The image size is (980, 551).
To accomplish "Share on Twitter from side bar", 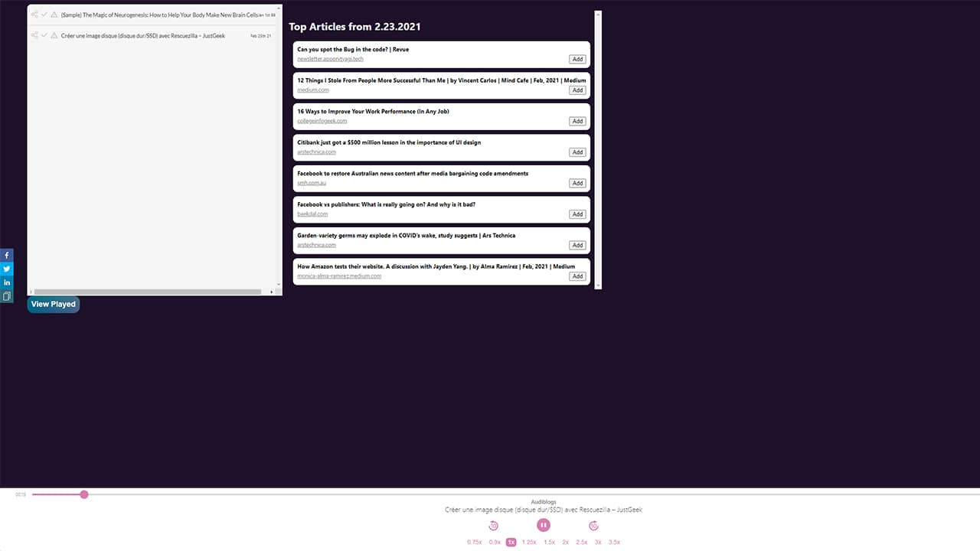I will pyautogui.click(x=7, y=269).
